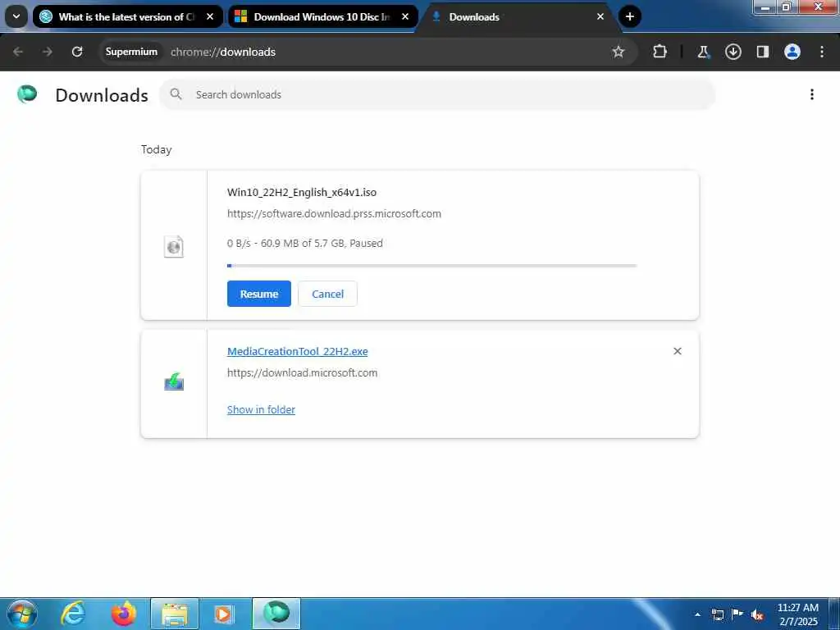Screen dimensions: 840x630
Task: Click the Today date heading
Action: coord(157,149)
